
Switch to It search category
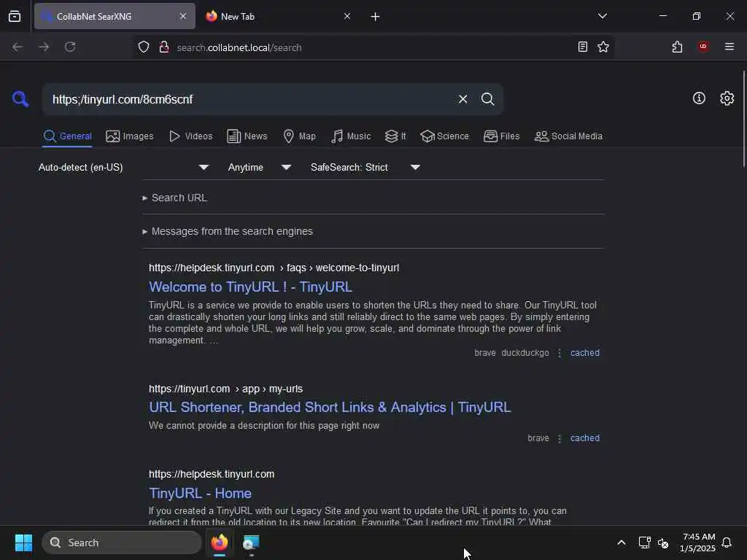pos(395,136)
